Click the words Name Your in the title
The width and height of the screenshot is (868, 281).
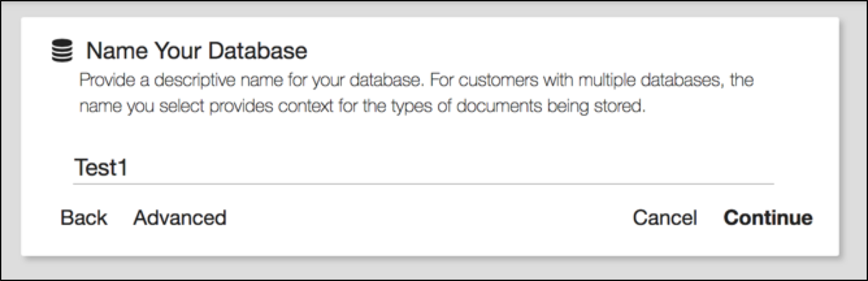(x=138, y=51)
